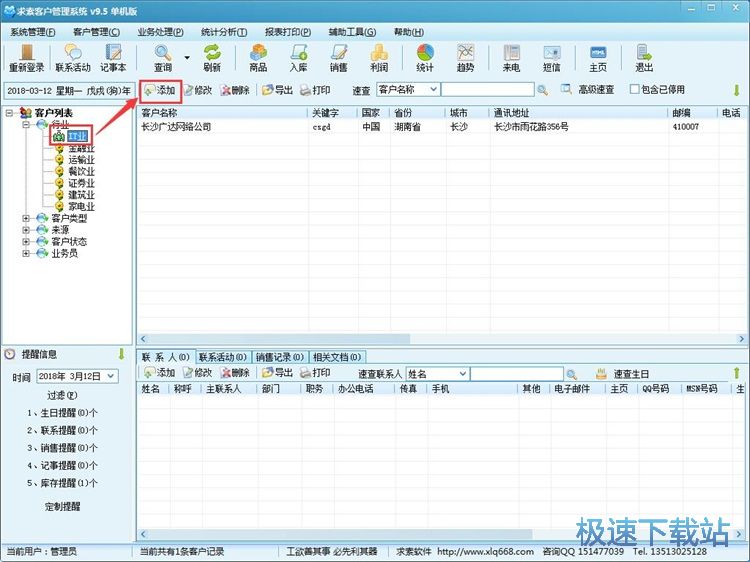Click the 重新登录 toolbar icon

click(x=27, y=58)
